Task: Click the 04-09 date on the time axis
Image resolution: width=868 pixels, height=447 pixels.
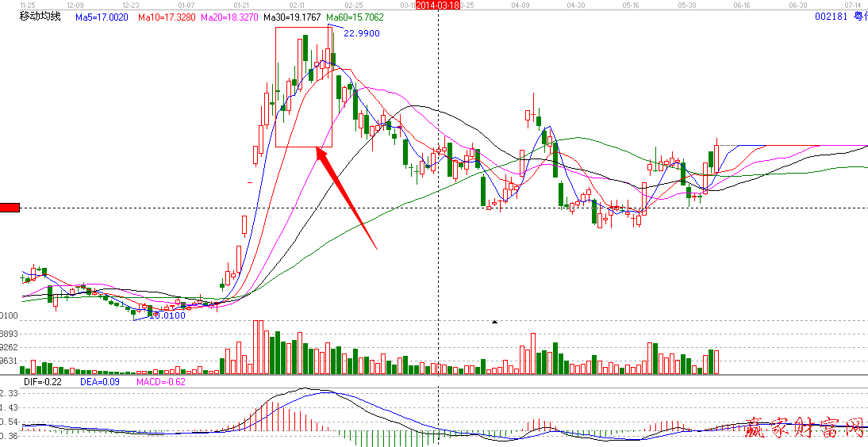Action: point(520,5)
